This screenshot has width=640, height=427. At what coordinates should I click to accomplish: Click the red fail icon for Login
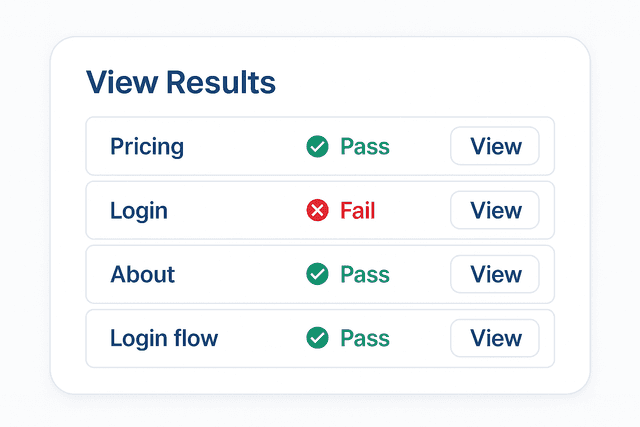tap(317, 211)
